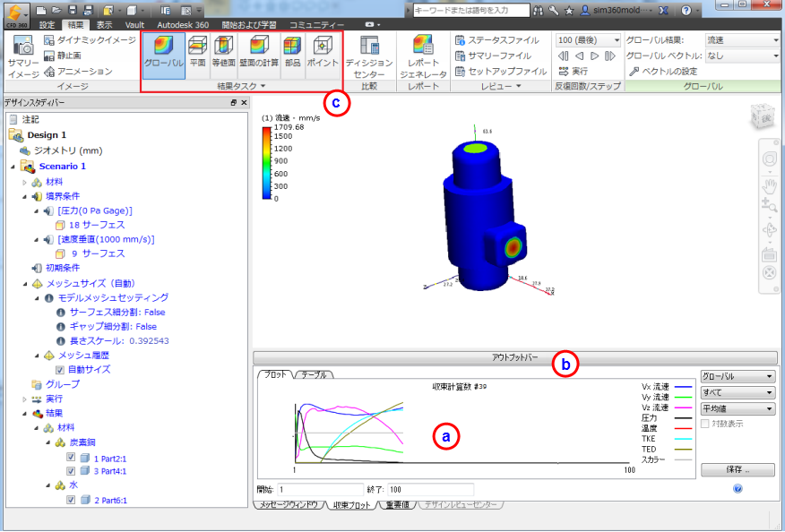Select the グローバル results task

164,56
